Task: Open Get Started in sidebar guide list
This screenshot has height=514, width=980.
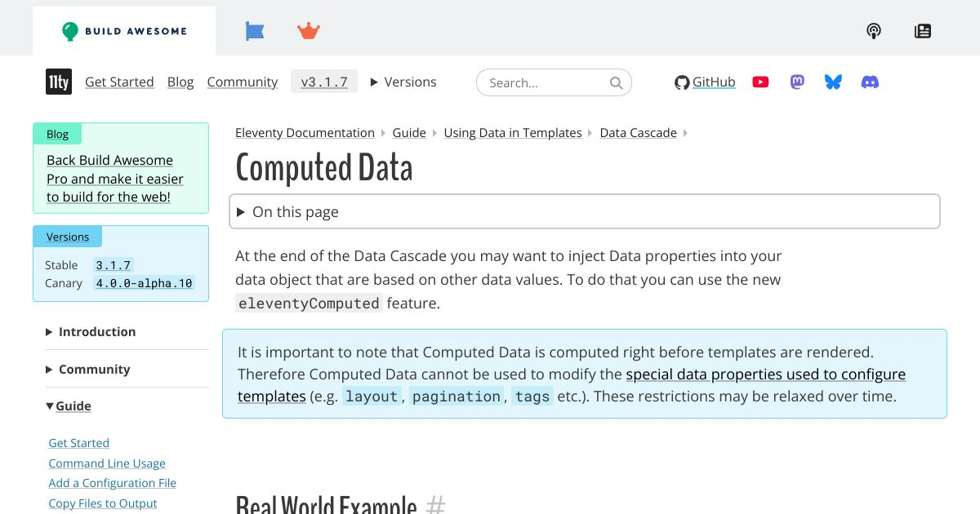Action: [79, 443]
